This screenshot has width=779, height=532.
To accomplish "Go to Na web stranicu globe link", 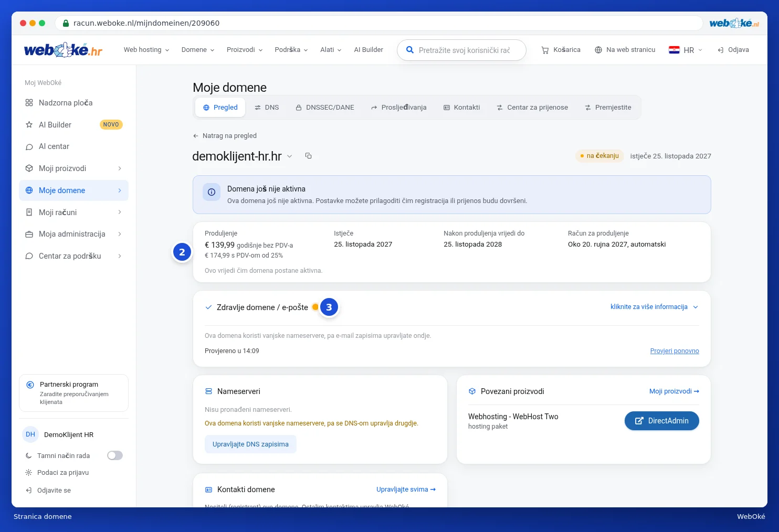I will 625,50.
